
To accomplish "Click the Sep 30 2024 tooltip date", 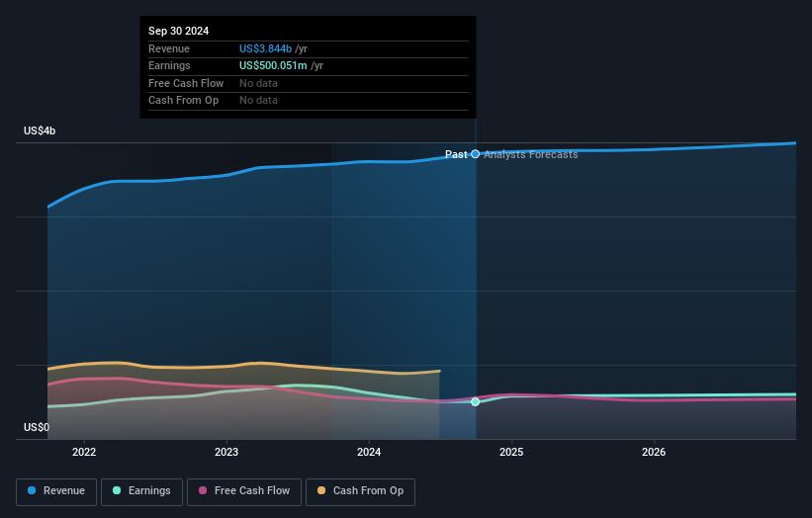I will 179,31.
